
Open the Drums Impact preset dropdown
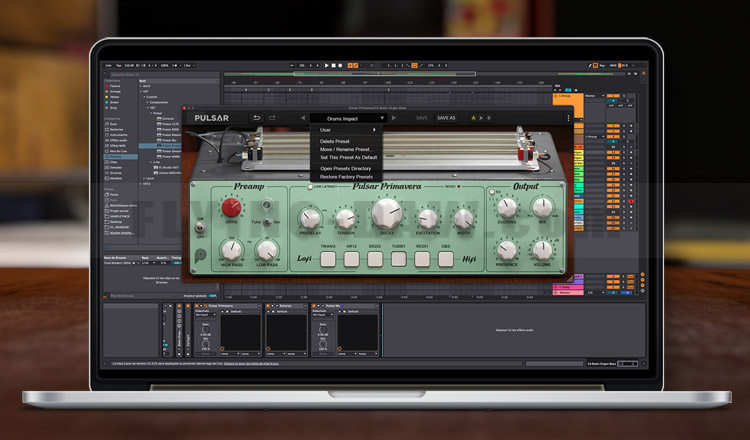click(x=347, y=118)
